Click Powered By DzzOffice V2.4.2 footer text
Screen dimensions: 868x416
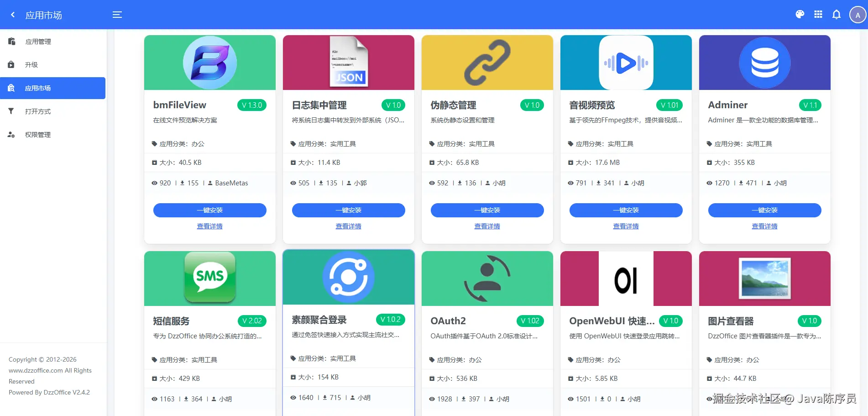click(49, 392)
